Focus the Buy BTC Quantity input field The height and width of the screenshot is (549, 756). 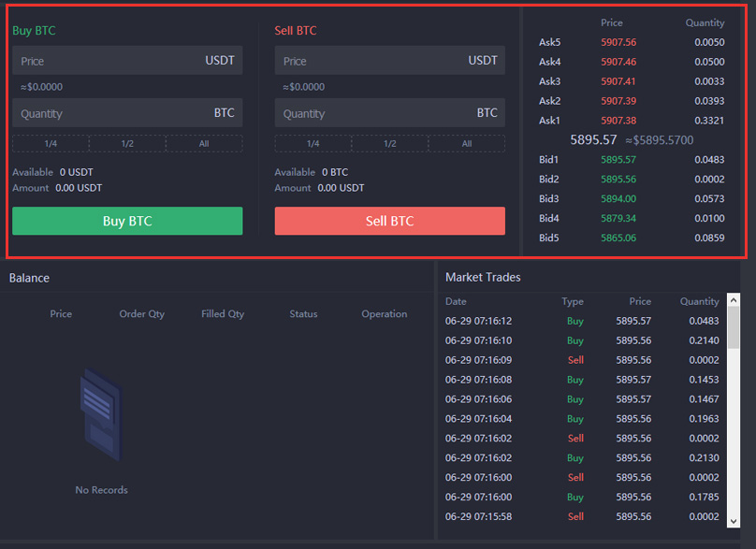[x=127, y=113]
